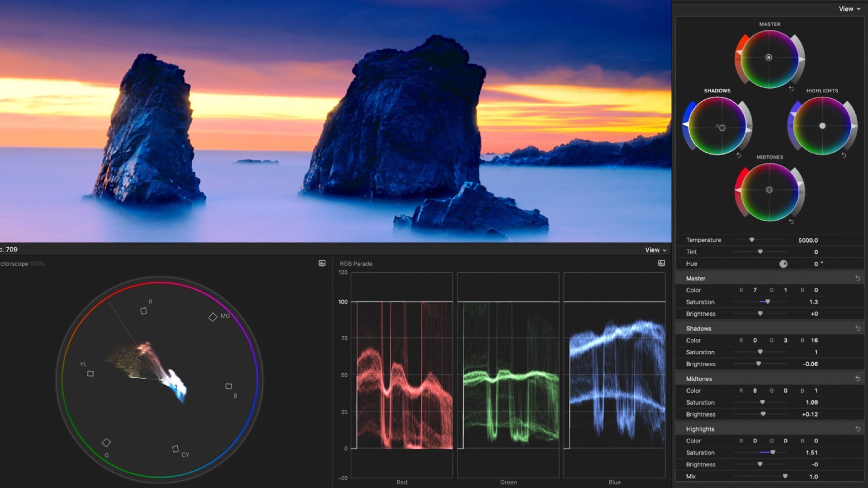
Task: Click the Tint value field
Action: (816, 252)
